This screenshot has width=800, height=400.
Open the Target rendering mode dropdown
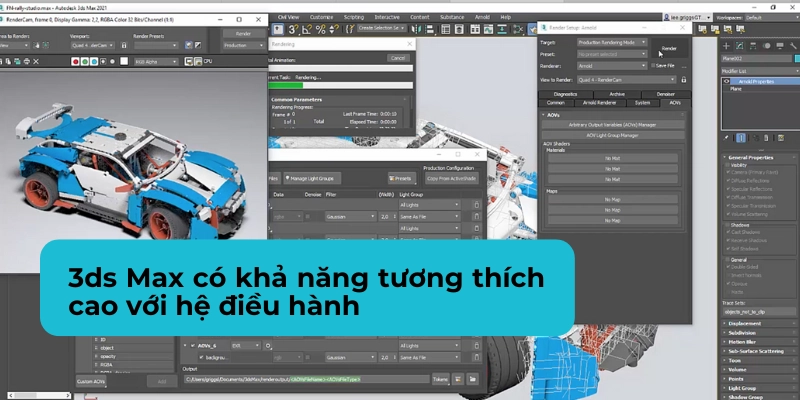[x=612, y=42]
